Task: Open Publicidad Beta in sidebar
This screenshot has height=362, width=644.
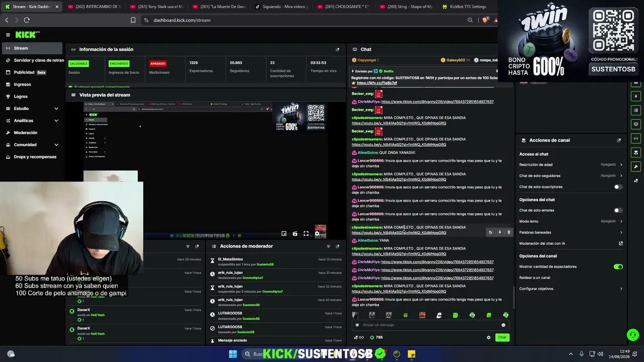Action: (33, 72)
